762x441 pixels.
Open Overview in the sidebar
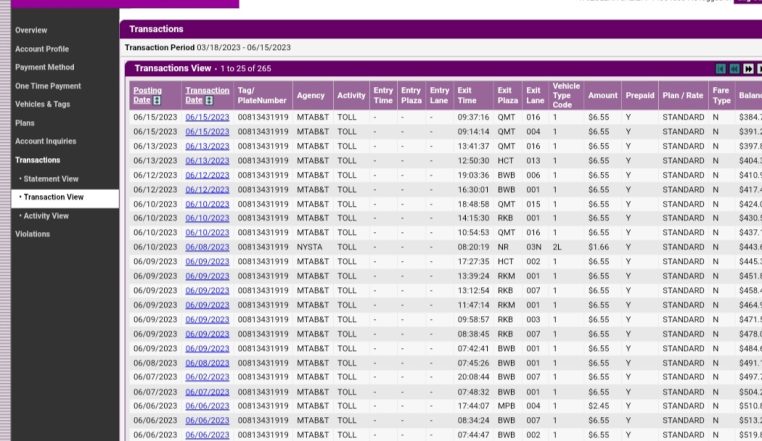pyautogui.click(x=31, y=30)
